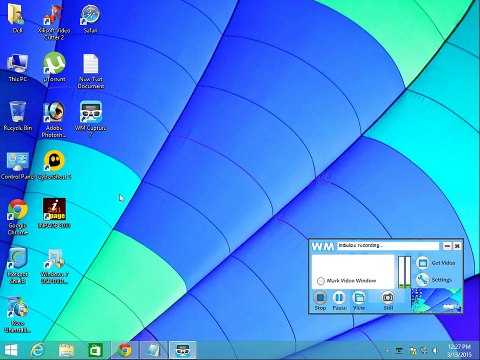Click the Action Center flag tray icon
The width and height of the screenshot is (480, 360).
point(413,351)
